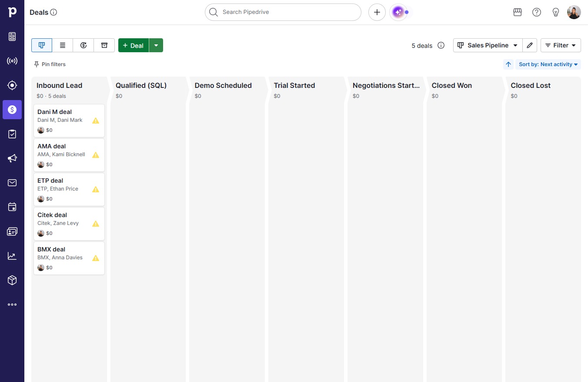The height and width of the screenshot is (382, 588).
Task: Switch to the forecast view
Action: point(84,45)
